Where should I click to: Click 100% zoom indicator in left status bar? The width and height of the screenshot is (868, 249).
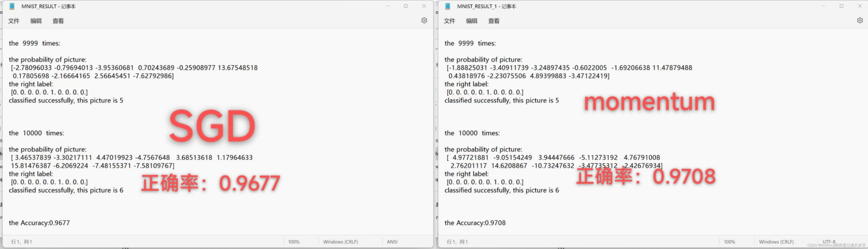(294, 242)
